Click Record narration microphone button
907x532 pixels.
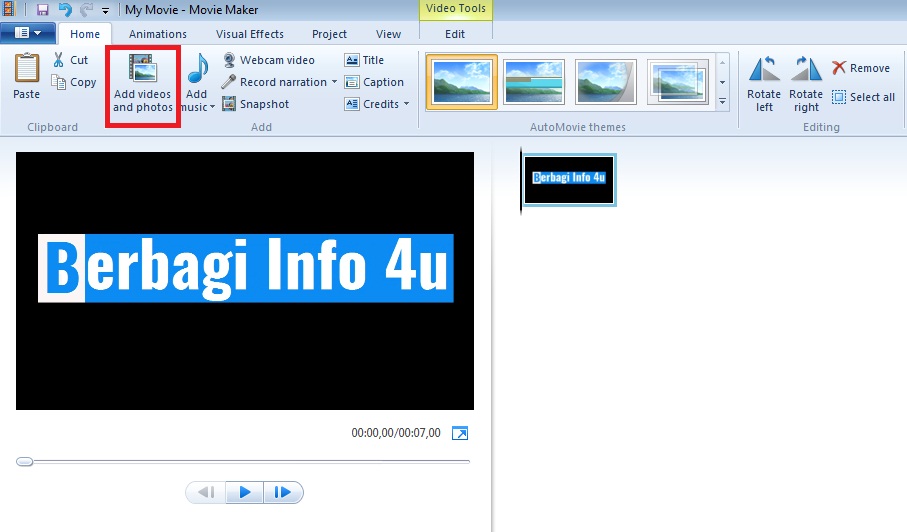tap(275, 82)
